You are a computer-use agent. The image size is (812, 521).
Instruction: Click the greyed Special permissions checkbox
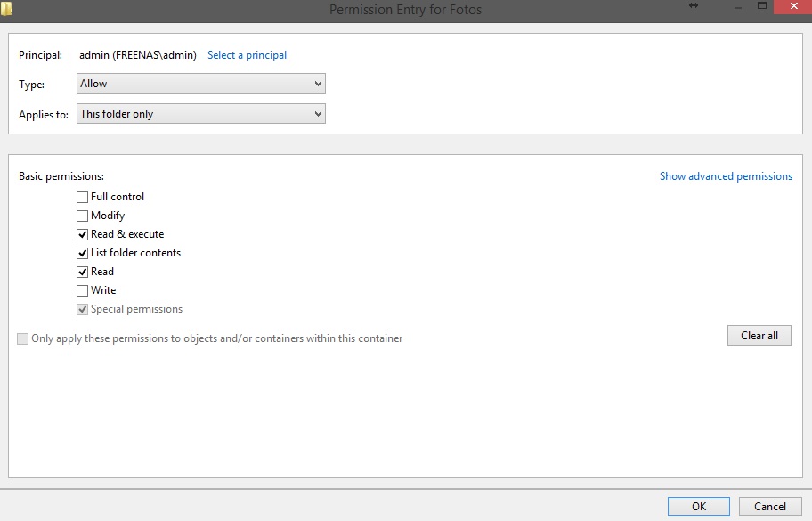pos(82,310)
